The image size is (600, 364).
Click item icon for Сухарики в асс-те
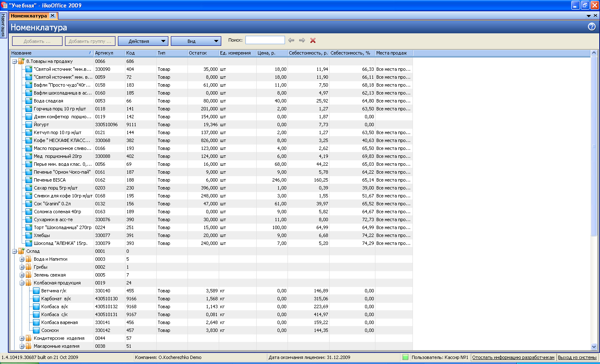click(29, 219)
